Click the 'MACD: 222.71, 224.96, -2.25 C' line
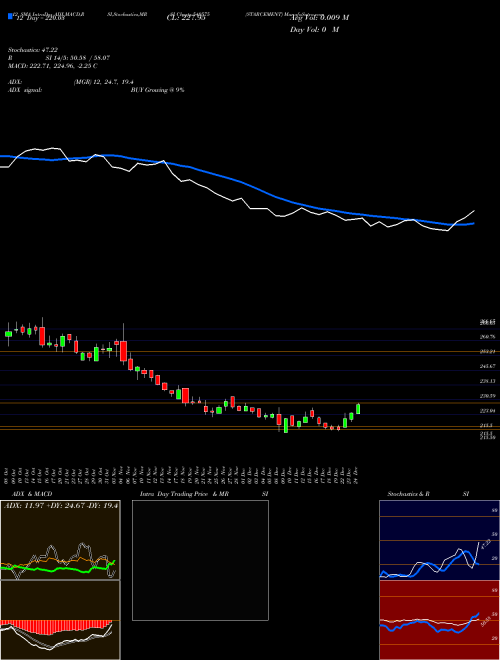Image resolution: width=500 pixels, height=660 pixels. pyautogui.click(x=53, y=66)
